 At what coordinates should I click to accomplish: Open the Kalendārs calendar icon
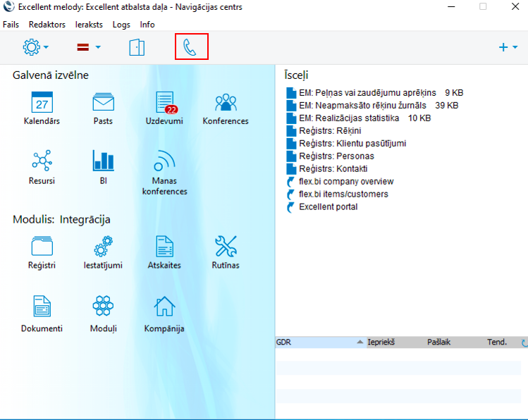click(x=42, y=103)
